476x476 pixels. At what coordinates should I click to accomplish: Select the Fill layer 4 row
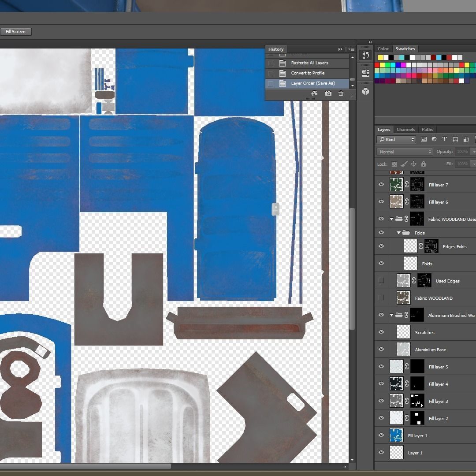[425, 384]
